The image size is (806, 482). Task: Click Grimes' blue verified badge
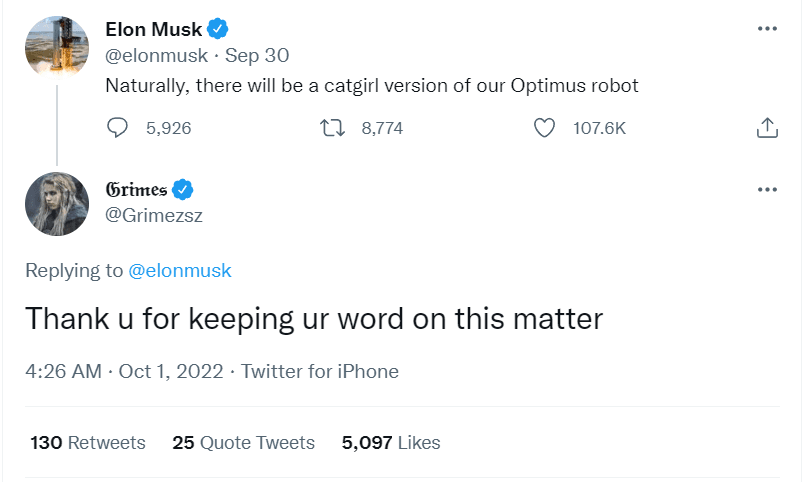click(x=184, y=189)
